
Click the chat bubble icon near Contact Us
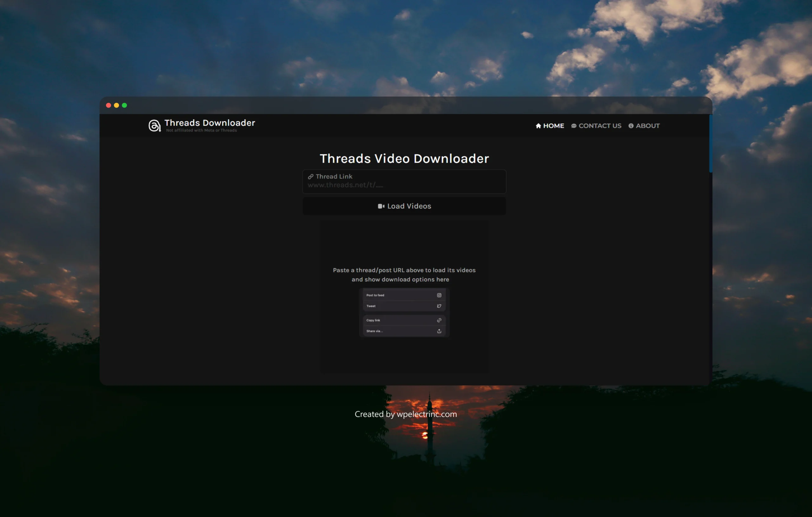[573, 126]
